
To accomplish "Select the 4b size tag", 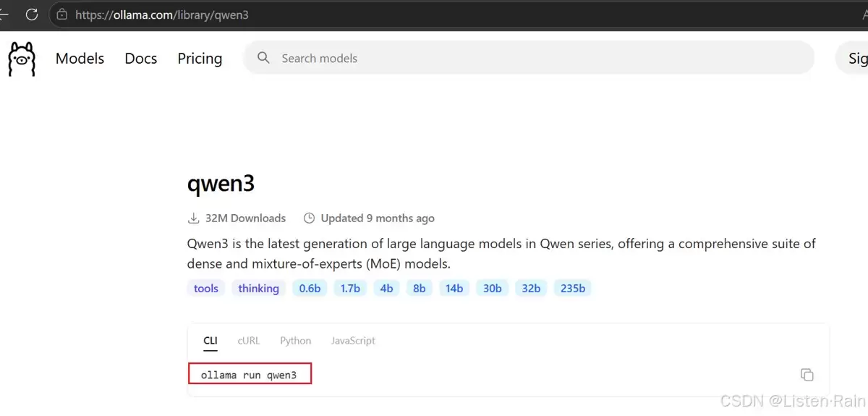I will [x=386, y=288].
